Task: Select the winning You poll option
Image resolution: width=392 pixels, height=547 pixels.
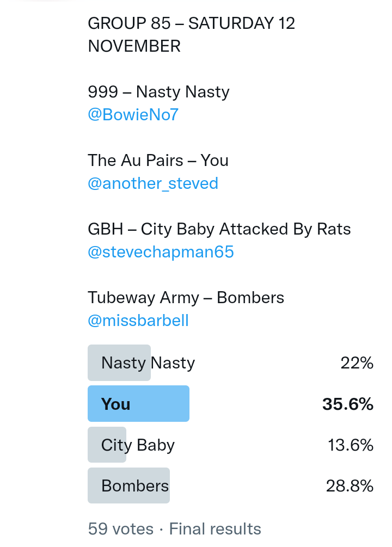Action: (138, 404)
